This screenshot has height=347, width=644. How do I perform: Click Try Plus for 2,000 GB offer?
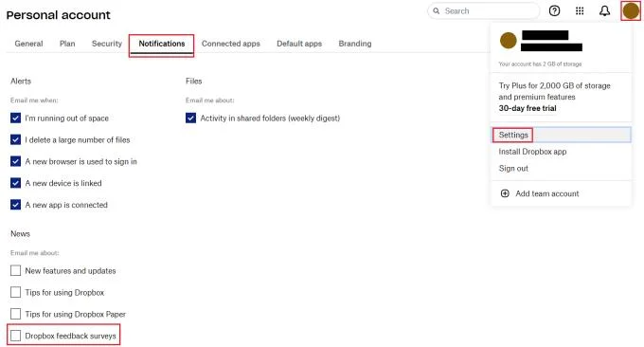tap(554, 91)
